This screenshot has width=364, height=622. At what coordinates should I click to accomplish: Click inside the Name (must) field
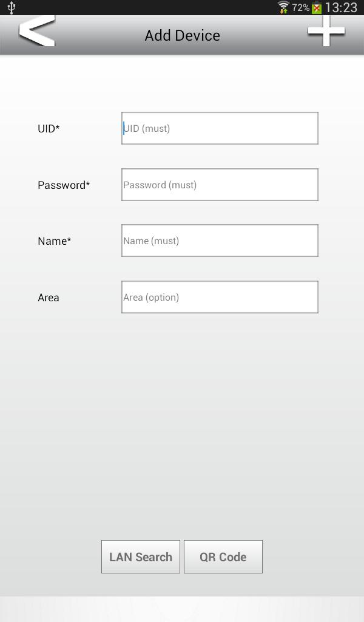coord(220,240)
